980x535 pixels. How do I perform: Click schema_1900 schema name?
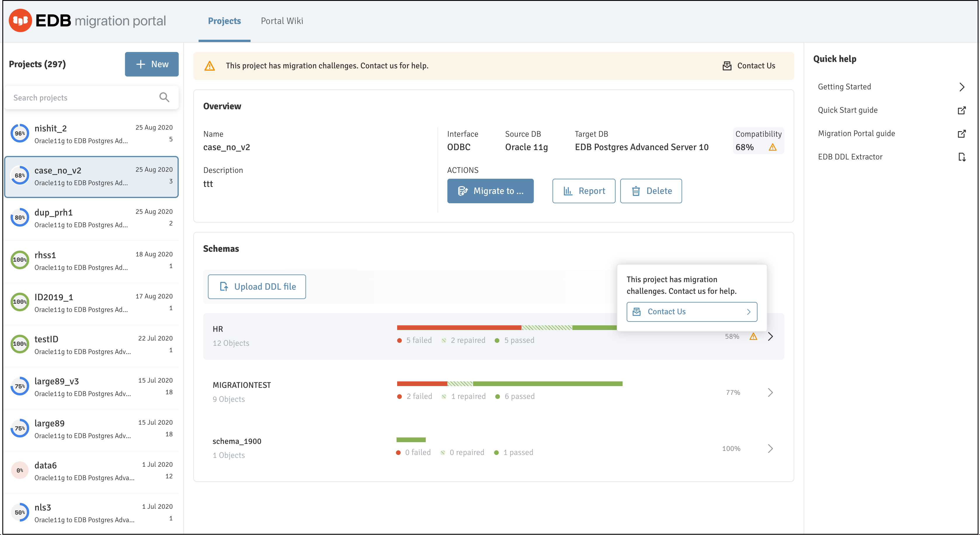click(237, 441)
